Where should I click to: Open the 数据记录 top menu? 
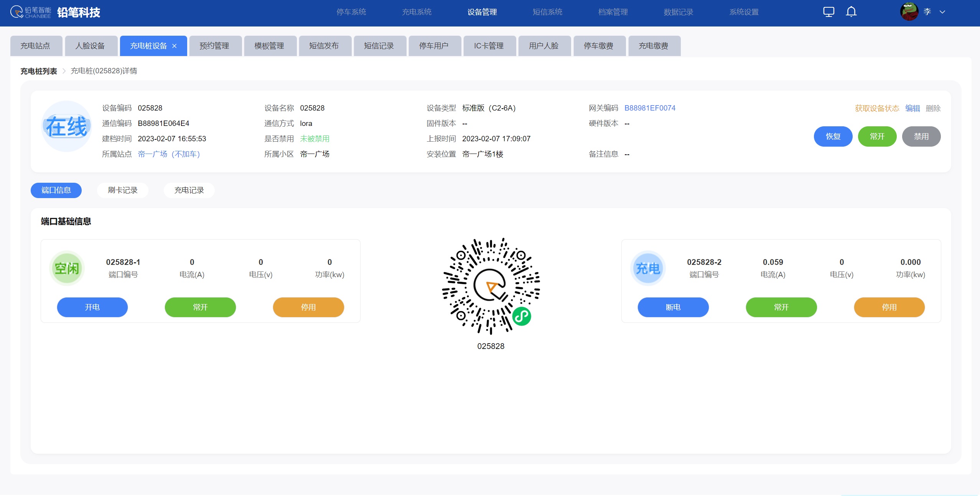pyautogui.click(x=679, y=12)
